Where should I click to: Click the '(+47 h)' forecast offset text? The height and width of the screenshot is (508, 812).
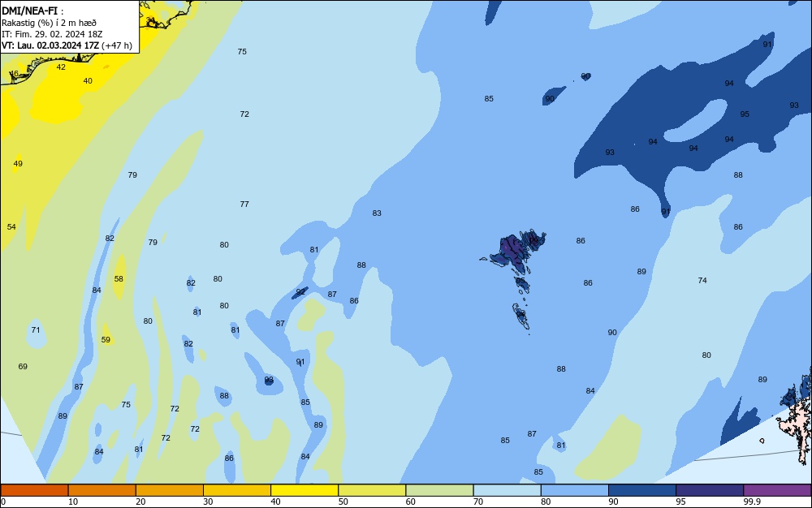[x=117, y=45]
